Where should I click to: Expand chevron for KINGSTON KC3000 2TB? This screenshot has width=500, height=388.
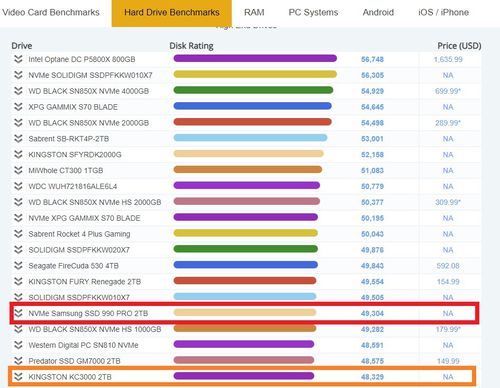tap(18, 377)
